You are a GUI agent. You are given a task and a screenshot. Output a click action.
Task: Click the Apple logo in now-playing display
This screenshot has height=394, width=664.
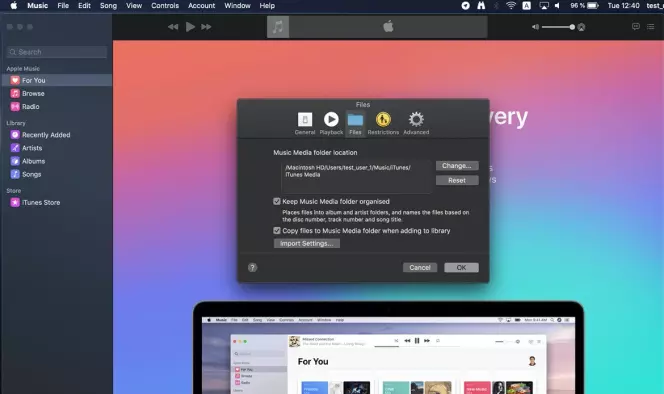(x=388, y=27)
